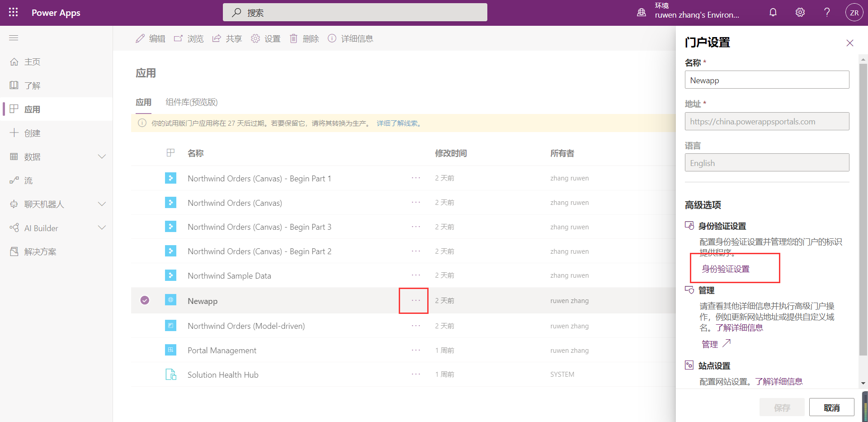Click the Newapp portal app icon
The height and width of the screenshot is (422, 868).
[x=170, y=299]
